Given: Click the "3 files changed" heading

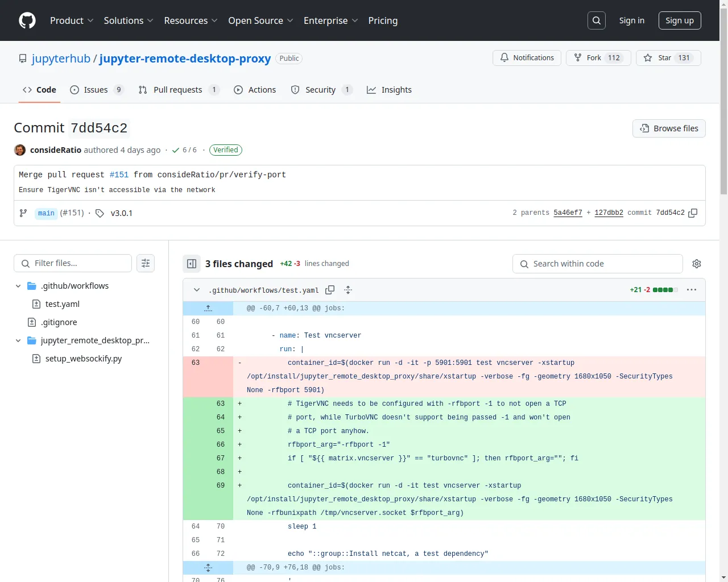Looking at the screenshot, I should tap(239, 264).
